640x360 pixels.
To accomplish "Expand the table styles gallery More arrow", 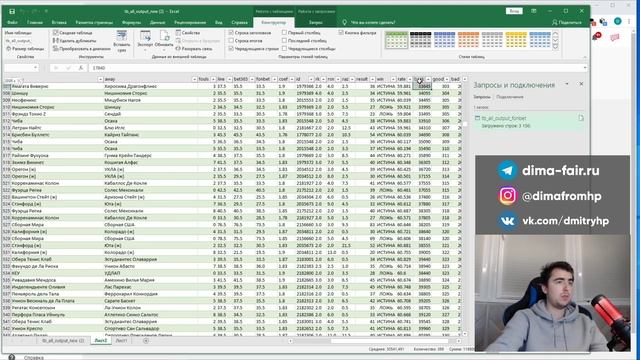I will 556,47.
